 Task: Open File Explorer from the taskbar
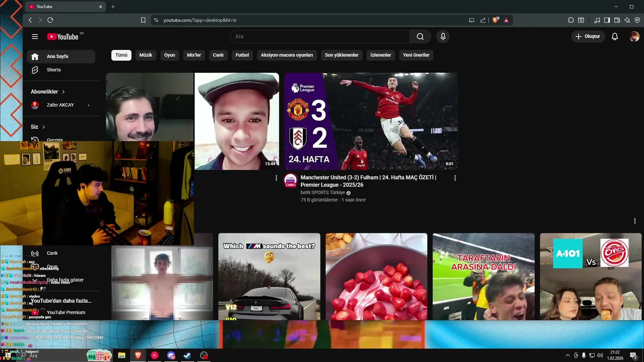[x=121, y=355]
